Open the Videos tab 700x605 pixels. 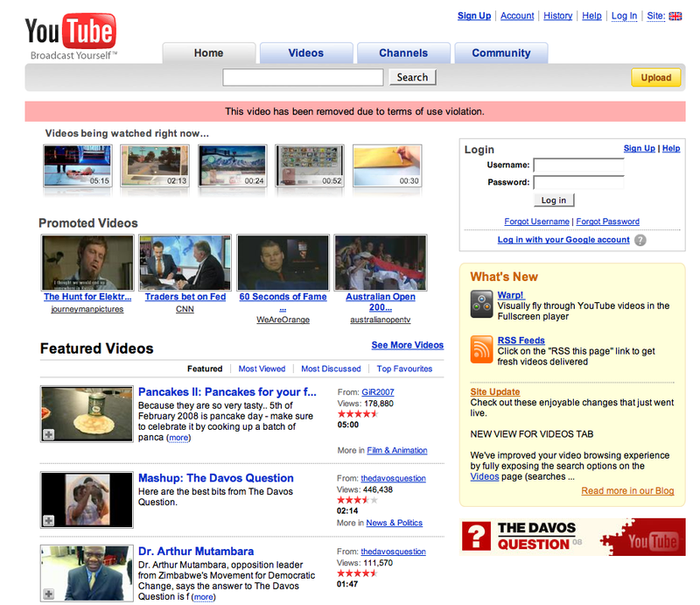306,53
